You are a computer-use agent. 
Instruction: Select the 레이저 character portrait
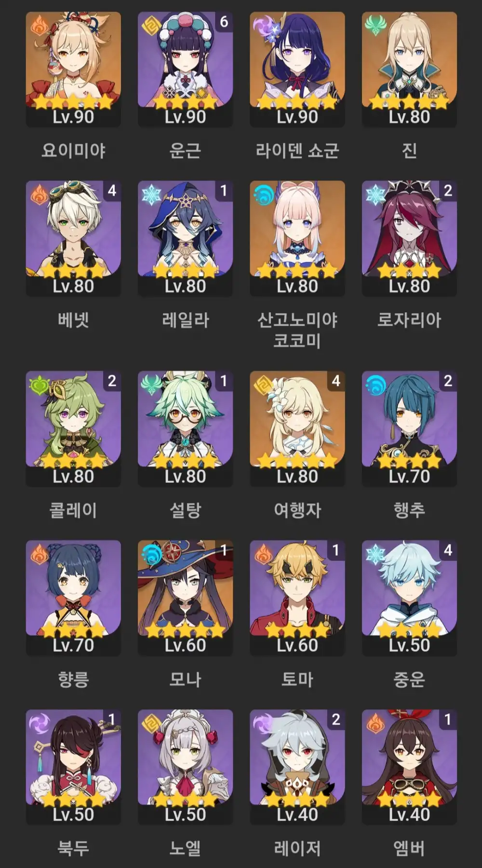297,757
